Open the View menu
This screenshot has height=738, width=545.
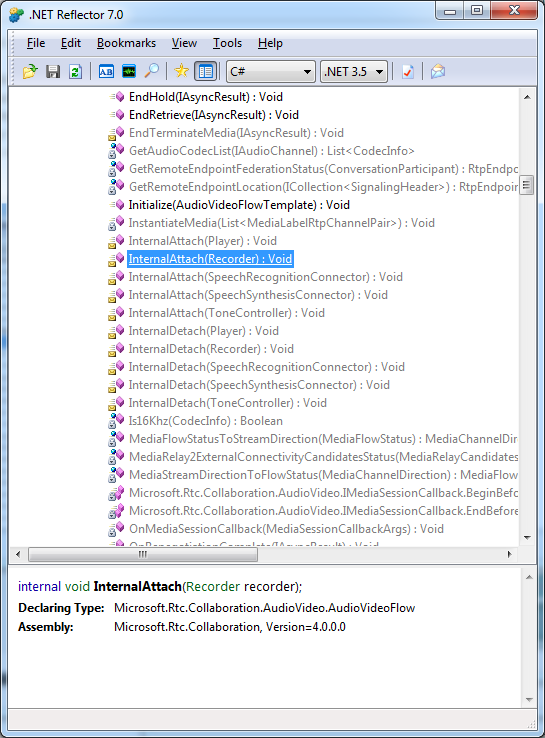[x=184, y=43]
